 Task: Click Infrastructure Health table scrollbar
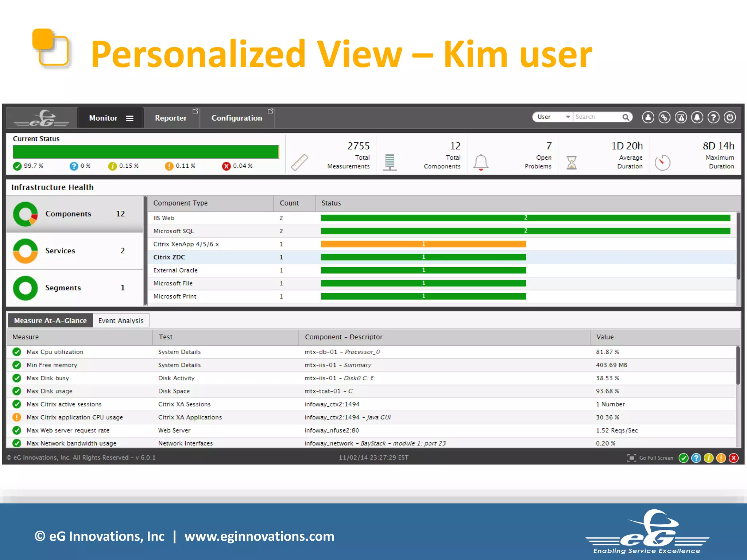tap(739, 246)
